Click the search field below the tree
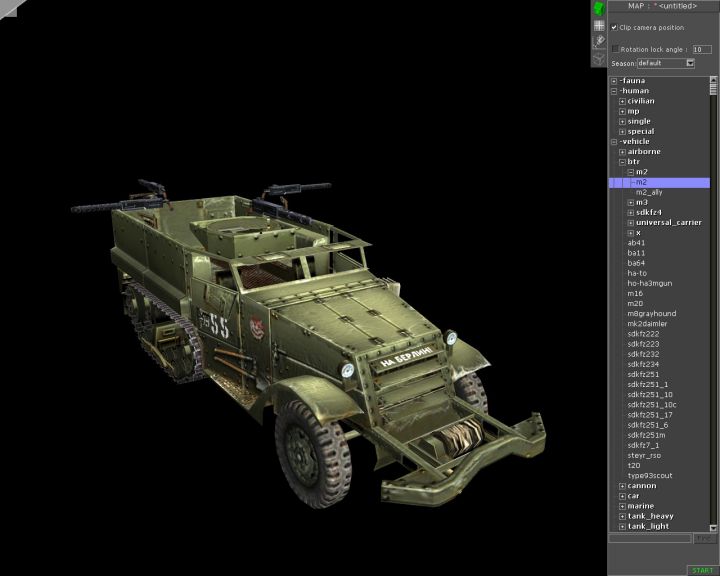 (x=650, y=538)
